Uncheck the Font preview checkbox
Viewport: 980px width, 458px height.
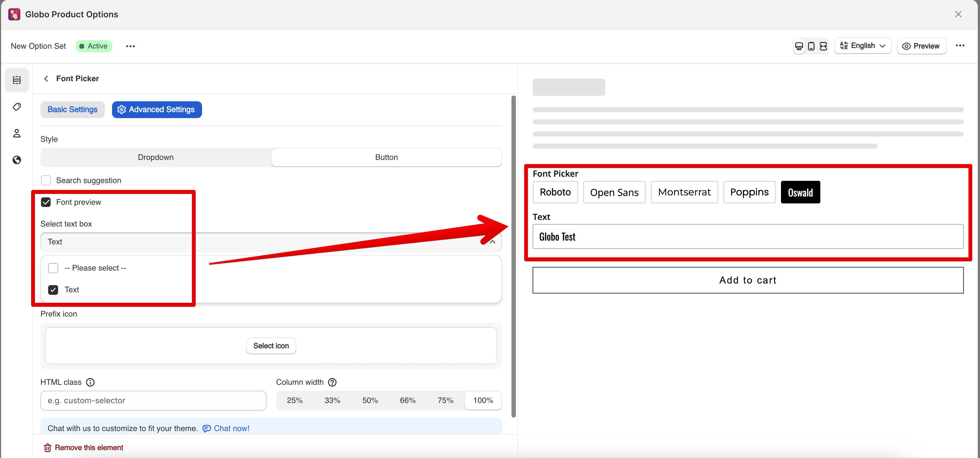pos(46,202)
